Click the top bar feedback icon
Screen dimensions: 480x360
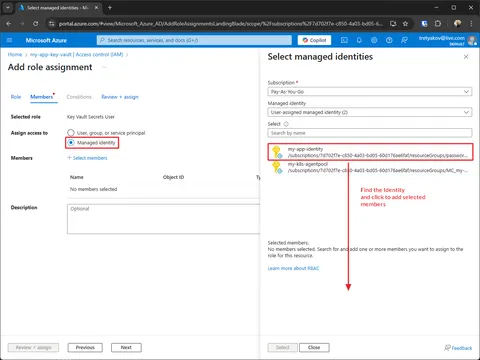click(404, 40)
